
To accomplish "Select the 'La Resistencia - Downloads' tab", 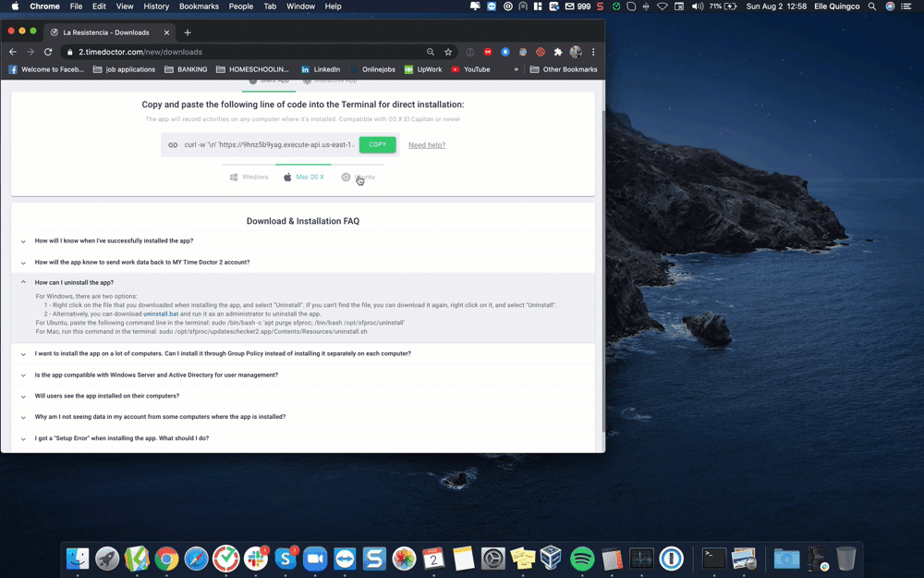I will coord(110,32).
